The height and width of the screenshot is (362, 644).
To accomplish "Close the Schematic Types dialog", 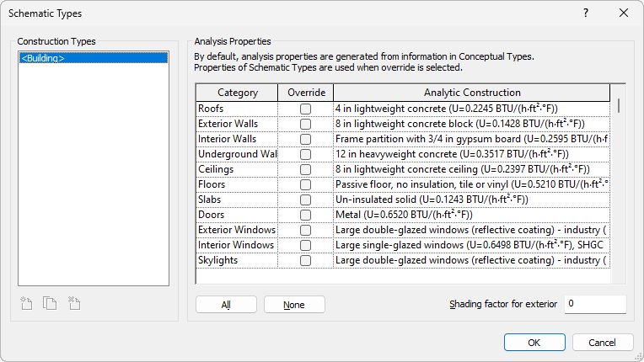I will click(x=624, y=13).
